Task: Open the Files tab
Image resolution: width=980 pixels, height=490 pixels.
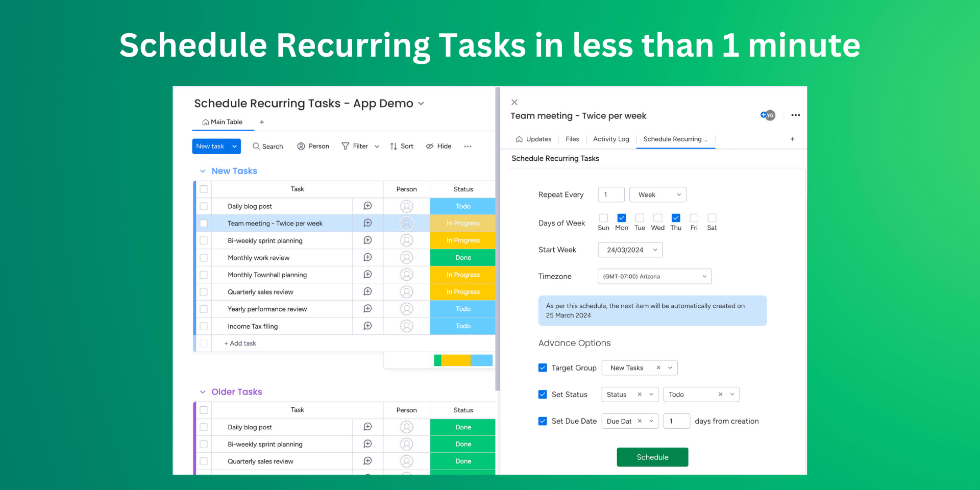Action: click(x=572, y=139)
